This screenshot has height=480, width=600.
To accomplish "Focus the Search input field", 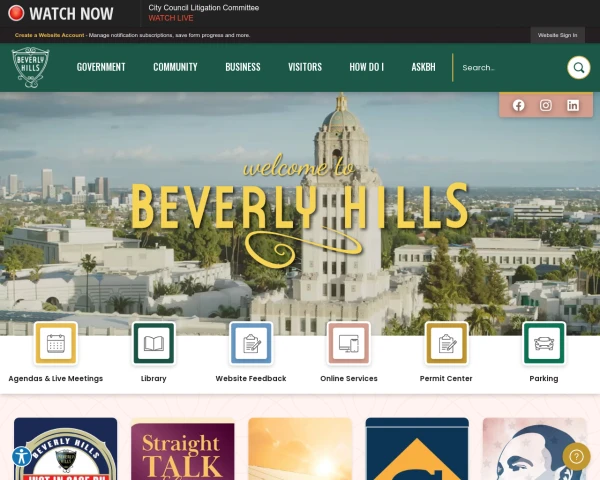I will pyautogui.click(x=511, y=68).
